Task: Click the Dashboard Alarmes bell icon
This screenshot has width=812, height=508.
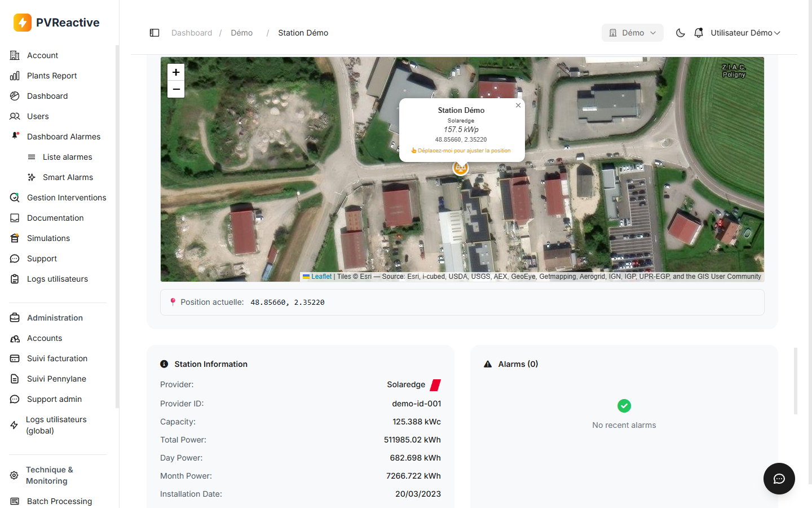Action: (15, 136)
